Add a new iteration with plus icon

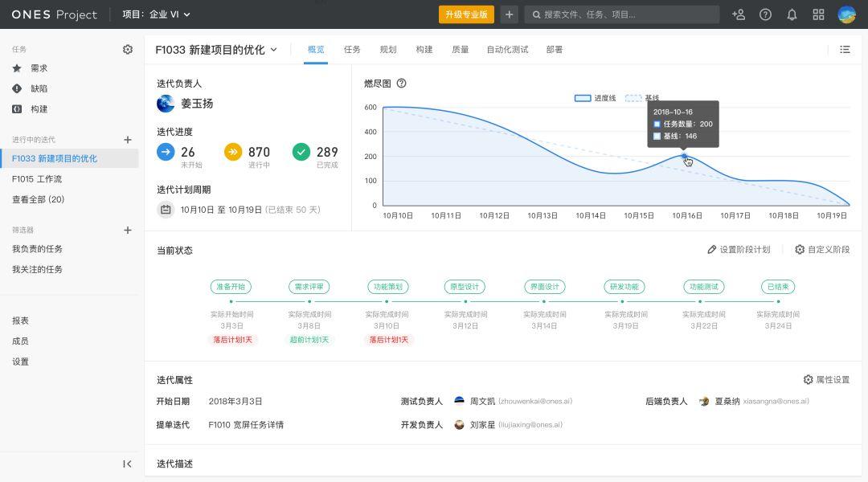pos(127,140)
